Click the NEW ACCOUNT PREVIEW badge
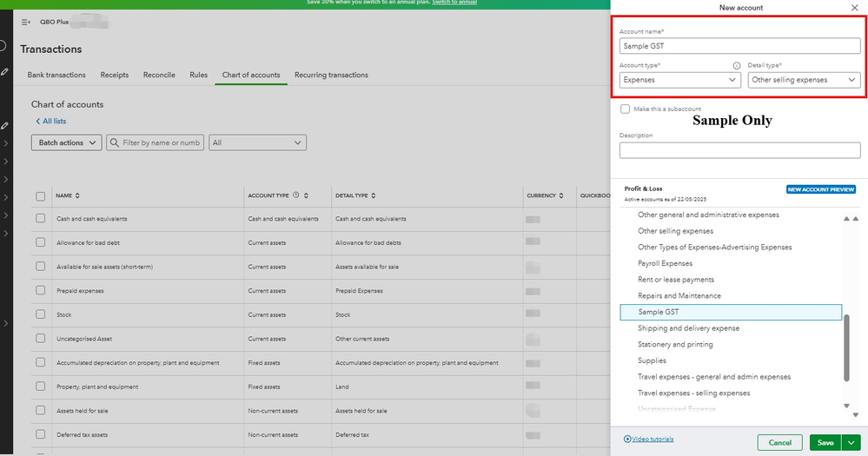Viewport: 868px width, 456px height. [x=821, y=189]
